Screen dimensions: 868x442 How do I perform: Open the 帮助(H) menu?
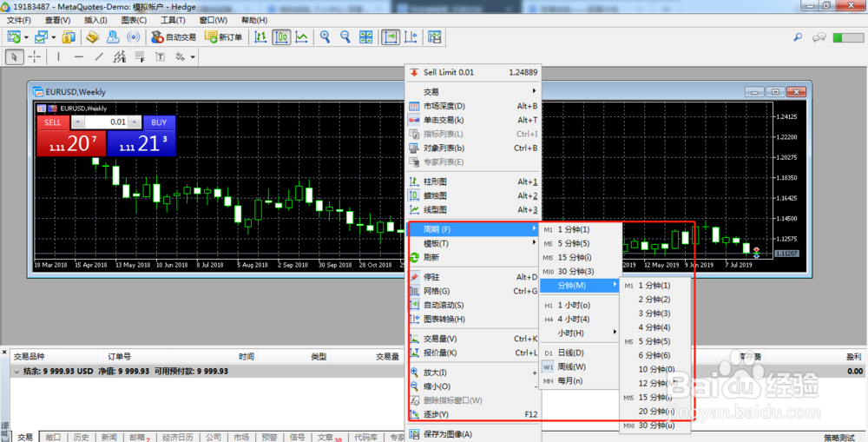tap(254, 20)
